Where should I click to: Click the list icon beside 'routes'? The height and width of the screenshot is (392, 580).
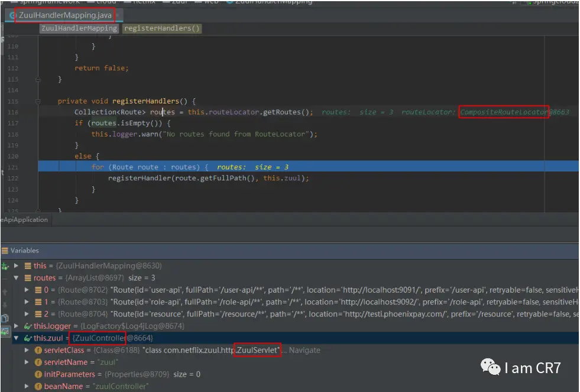click(x=28, y=278)
